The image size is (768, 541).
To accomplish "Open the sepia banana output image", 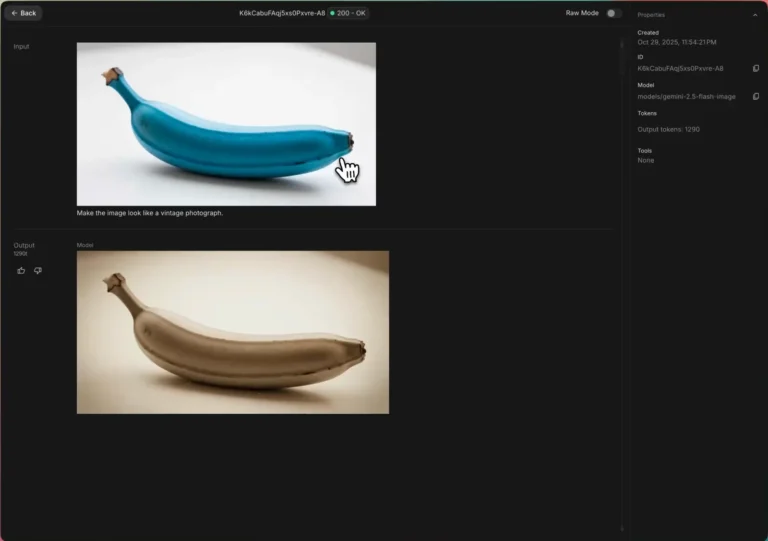I will 233,332.
